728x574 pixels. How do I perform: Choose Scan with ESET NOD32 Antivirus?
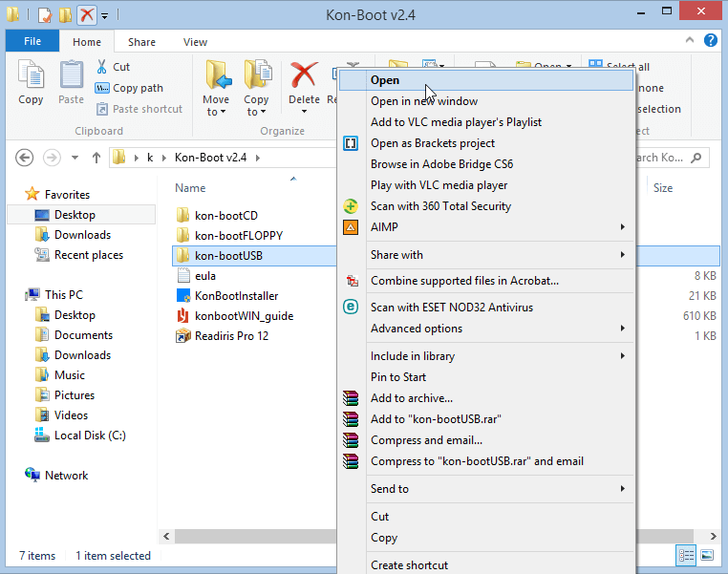pyautogui.click(x=486, y=308)
